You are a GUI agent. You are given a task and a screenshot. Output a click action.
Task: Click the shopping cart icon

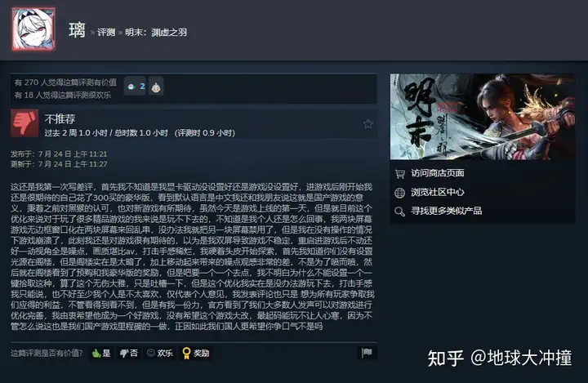click(x=399, y=174)
